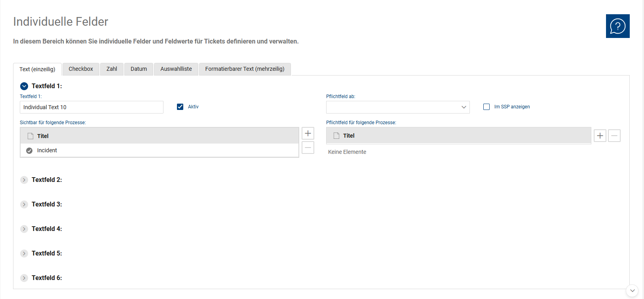Click the Im SSP anzeigen label
The width and height of the screenshot is (644, 299).
(512, 107)
